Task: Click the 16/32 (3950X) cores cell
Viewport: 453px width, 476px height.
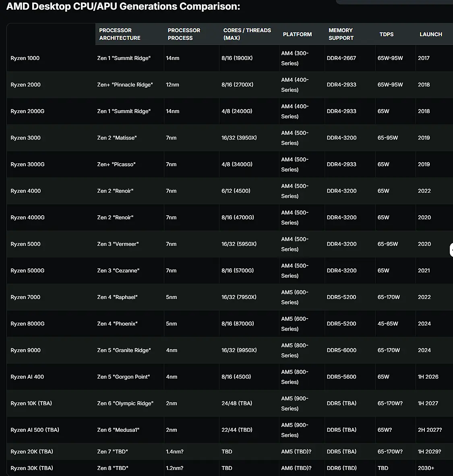Action: click(x=239, y=138)
